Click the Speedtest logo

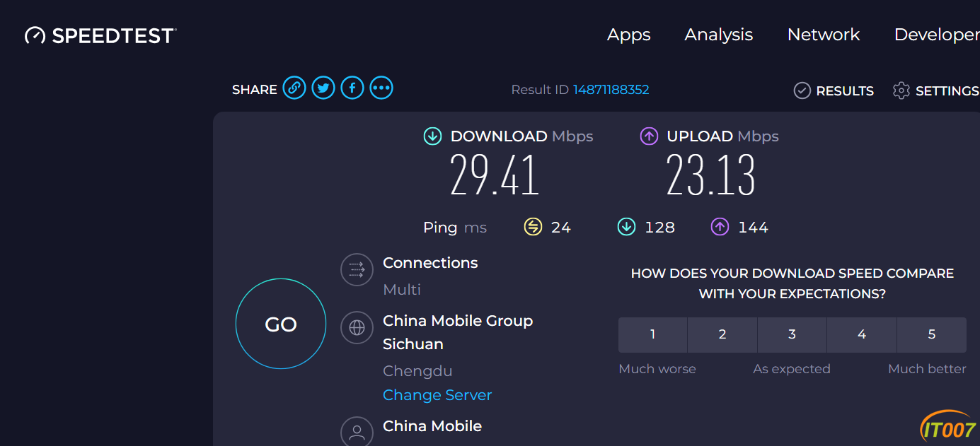tap(100, 35)
